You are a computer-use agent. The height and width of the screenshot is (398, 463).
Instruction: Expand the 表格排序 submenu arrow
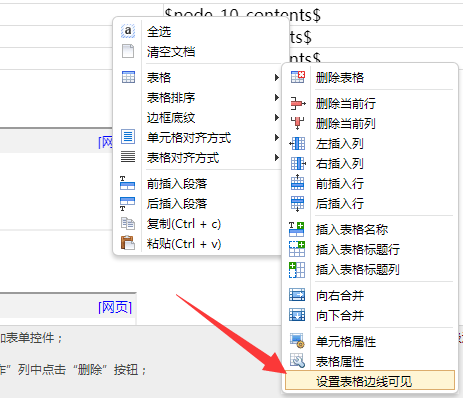(x=277, y=97)
